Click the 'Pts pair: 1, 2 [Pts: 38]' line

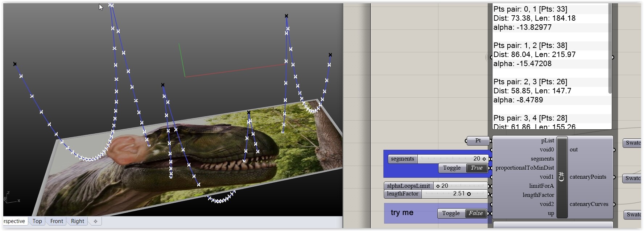coord(530,45)
